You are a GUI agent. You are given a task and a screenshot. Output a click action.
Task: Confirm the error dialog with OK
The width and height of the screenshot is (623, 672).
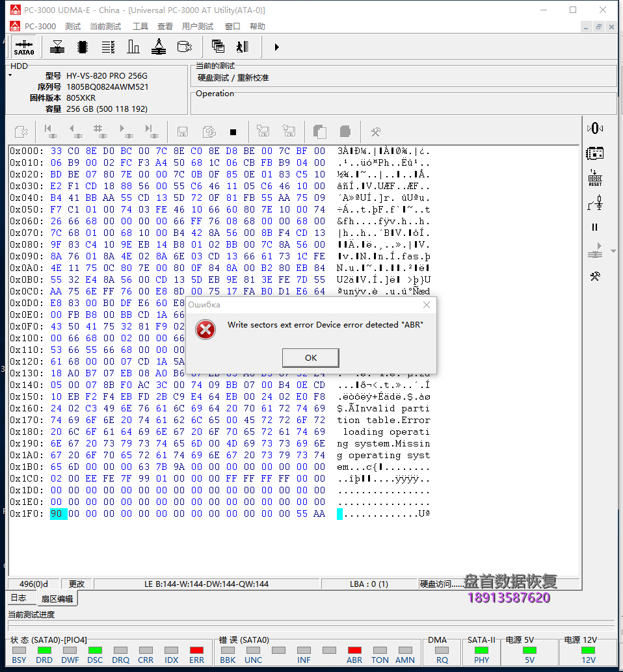pos(310,358)
